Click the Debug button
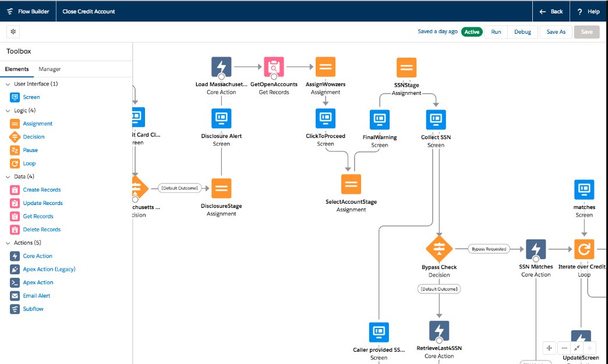 (522, 32)
